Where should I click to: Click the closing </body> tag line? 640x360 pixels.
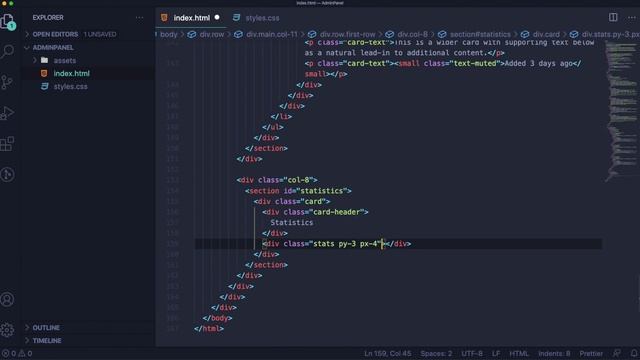point(217,318)
